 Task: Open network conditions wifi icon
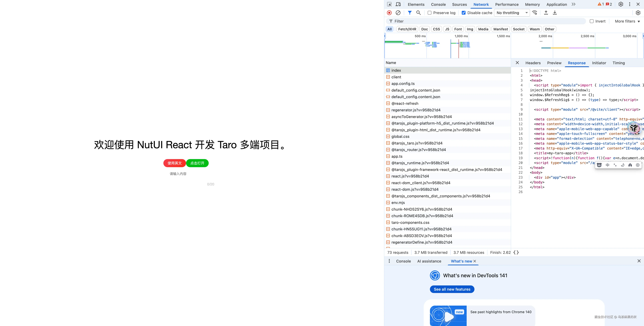pos(535,13)
